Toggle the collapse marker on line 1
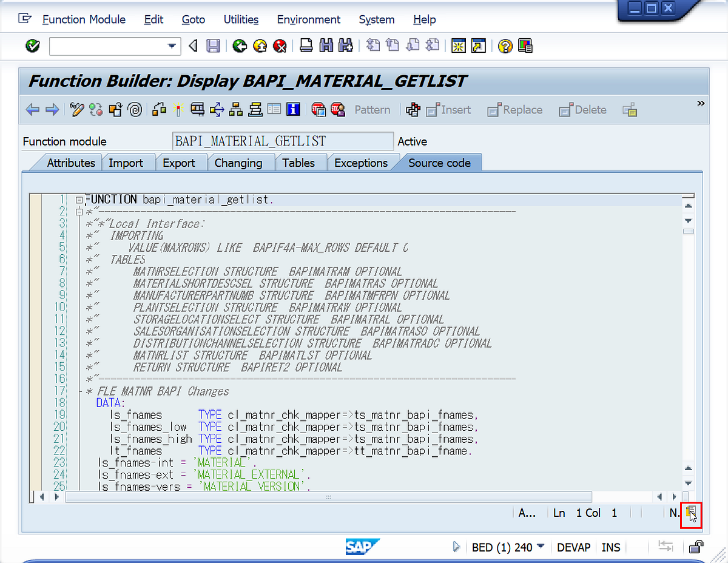The width and height of the screenshot is (728, 563). pyautogui.click(x=78, y=199)
